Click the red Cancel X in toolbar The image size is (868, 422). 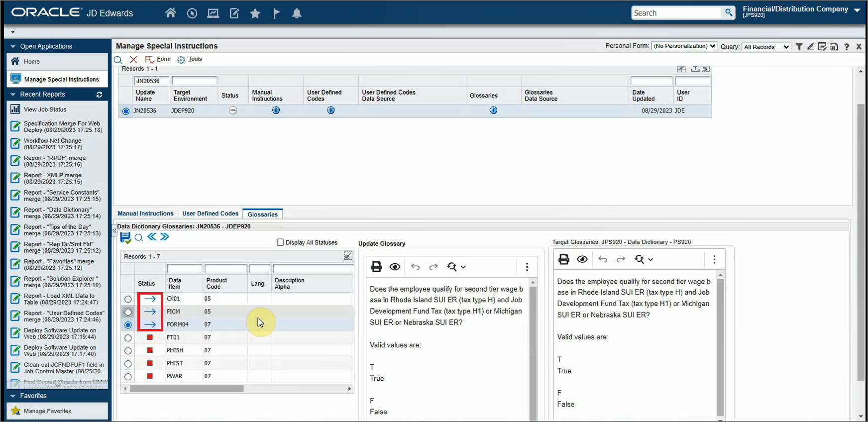coord(133,60)
